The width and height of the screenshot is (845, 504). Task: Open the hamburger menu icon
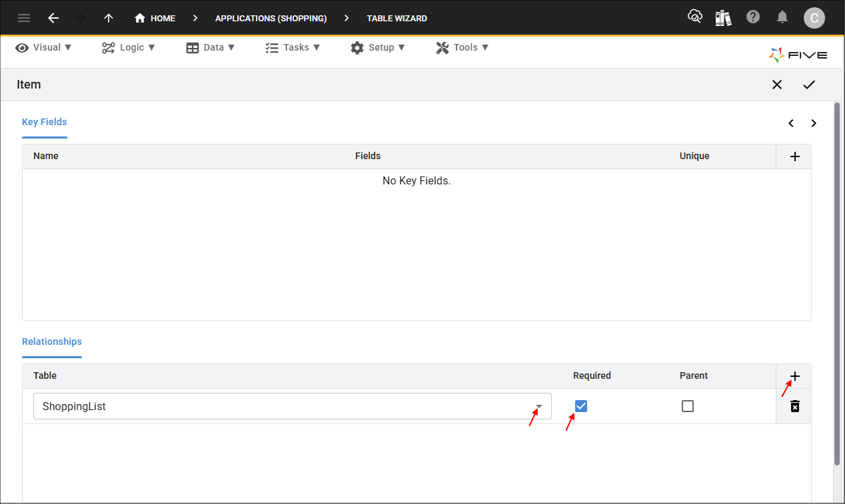[x=24, y=18]
